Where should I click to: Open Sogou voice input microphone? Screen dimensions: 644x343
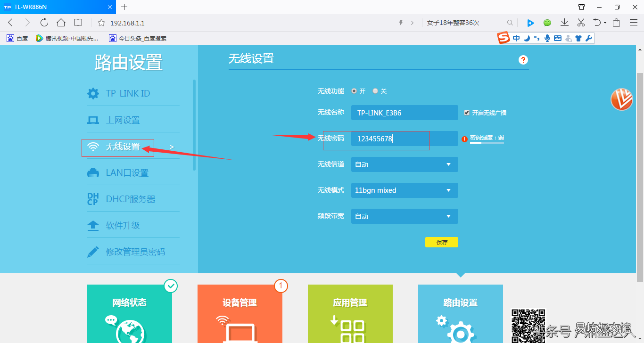pos(547,38)
